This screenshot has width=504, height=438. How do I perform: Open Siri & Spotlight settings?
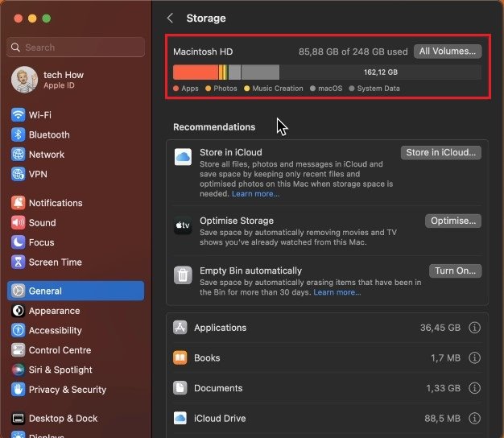[x=60, y=370]
